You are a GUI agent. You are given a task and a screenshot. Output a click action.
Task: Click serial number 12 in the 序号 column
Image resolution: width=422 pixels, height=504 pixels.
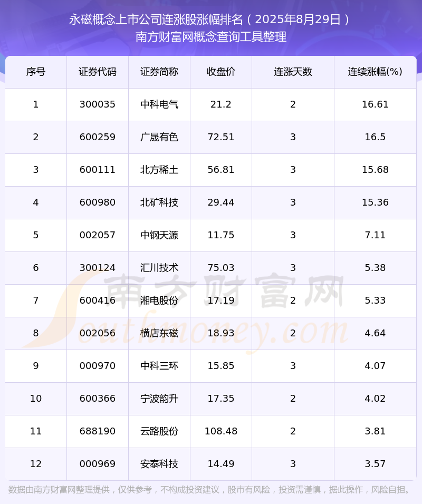click(x=36, y=464)
